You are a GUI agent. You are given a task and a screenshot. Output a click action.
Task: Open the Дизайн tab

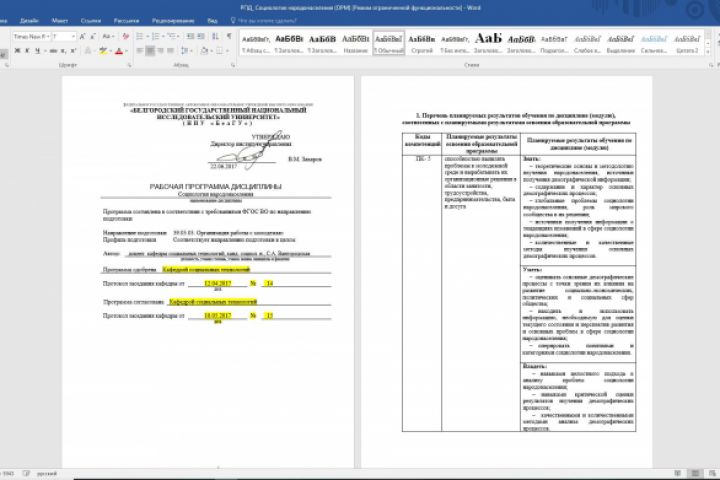(29, 21)
